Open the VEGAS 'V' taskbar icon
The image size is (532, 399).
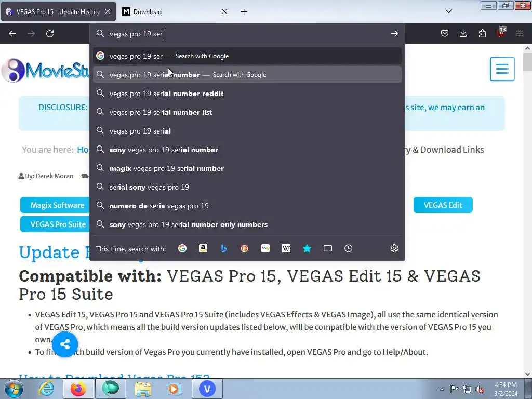pos(207,389)
